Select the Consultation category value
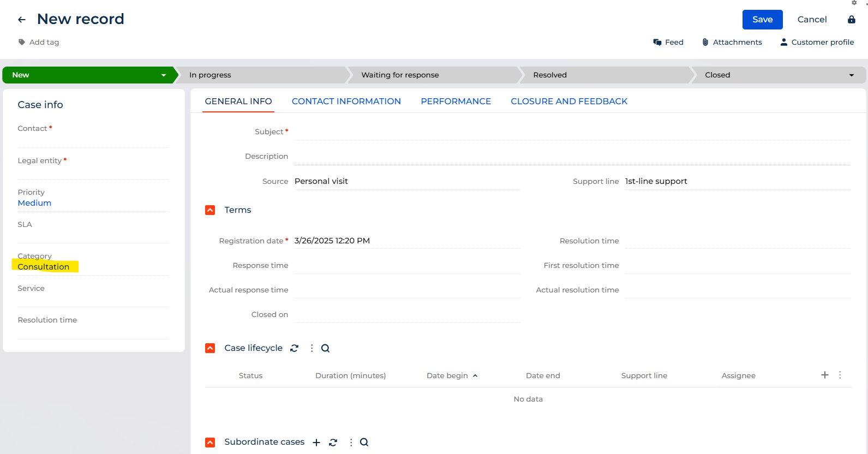This screenshot has width=868, height=454. (x=44, y=267)
